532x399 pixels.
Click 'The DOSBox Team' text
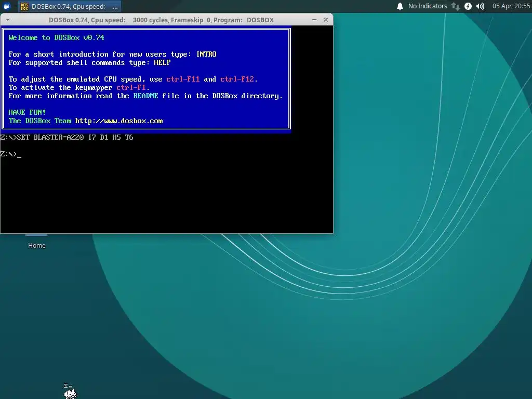(40, 121)
